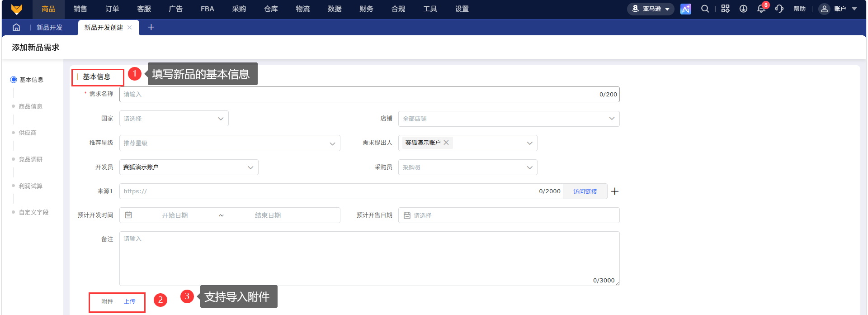
Task: Click the 结束日期 field
Action: click(268, 215)
